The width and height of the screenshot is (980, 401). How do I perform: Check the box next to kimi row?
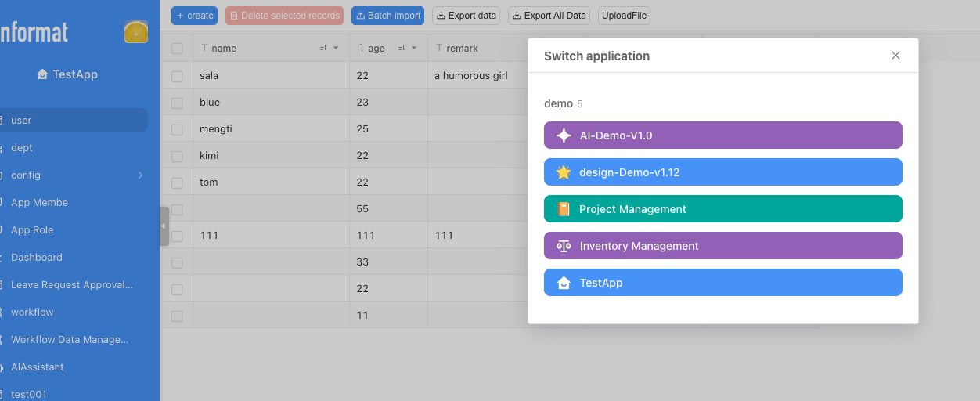pyautogui.click(x=177, y=156)
